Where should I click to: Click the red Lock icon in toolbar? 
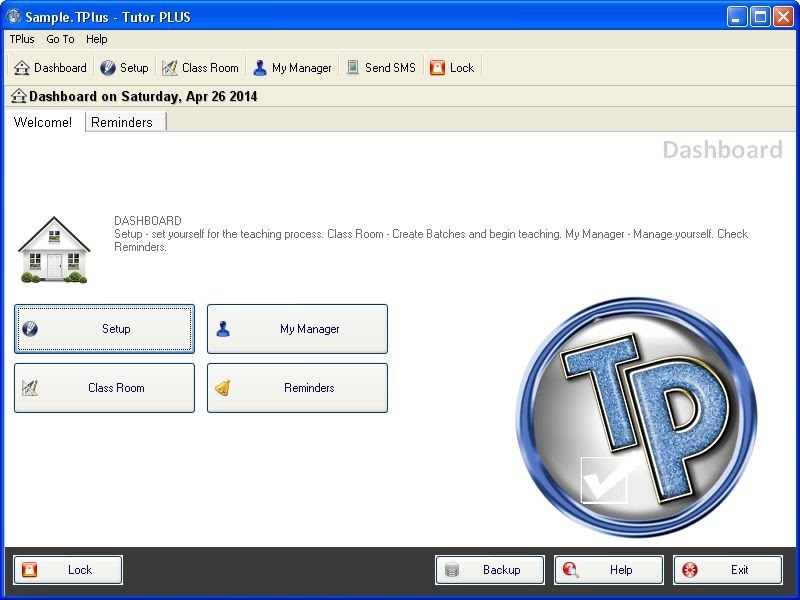pyautogui.click(x=437, y=68)
